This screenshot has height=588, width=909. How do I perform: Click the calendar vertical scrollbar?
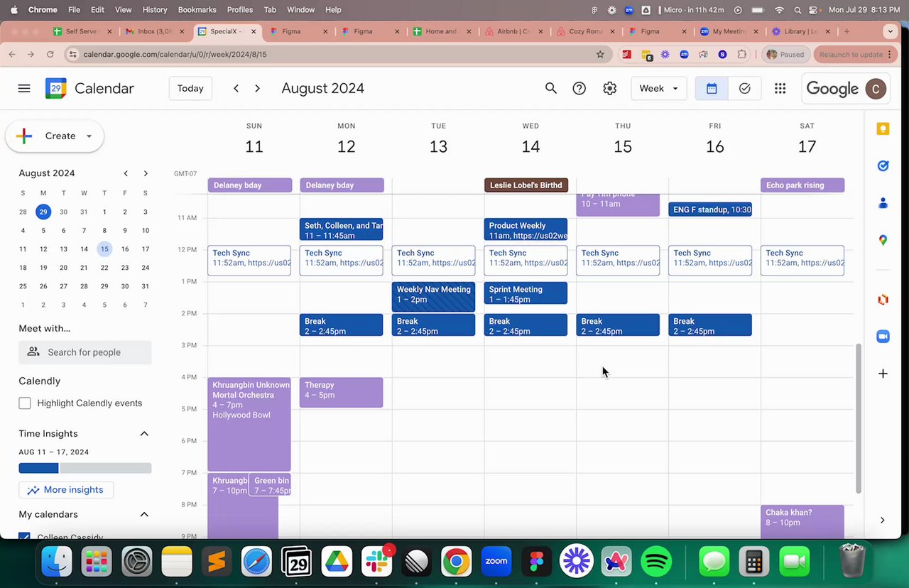pos(859,419)
